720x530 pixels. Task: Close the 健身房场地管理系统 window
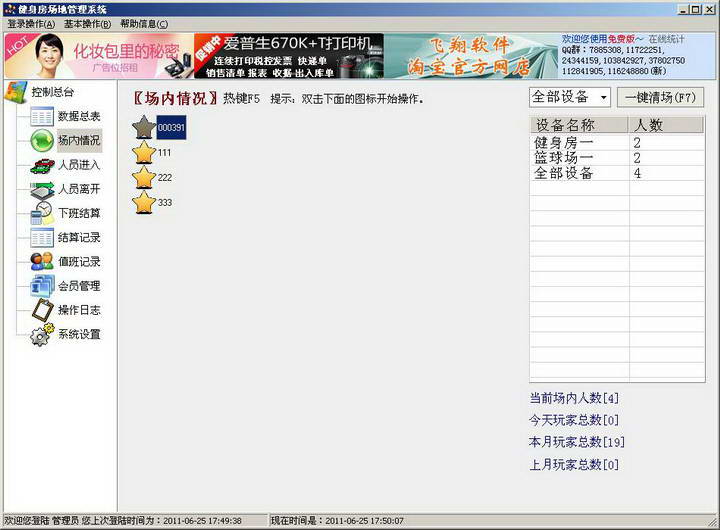[x=709, y=9]
